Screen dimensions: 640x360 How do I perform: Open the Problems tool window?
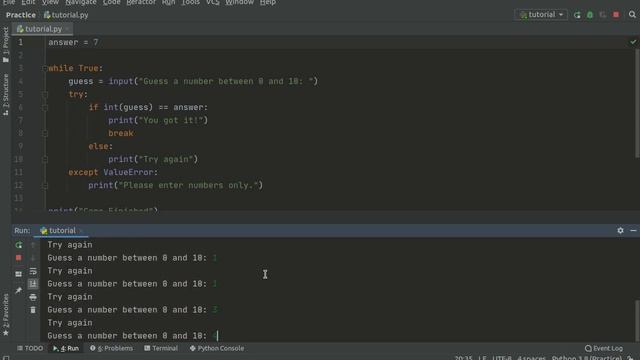pos(111,348)
